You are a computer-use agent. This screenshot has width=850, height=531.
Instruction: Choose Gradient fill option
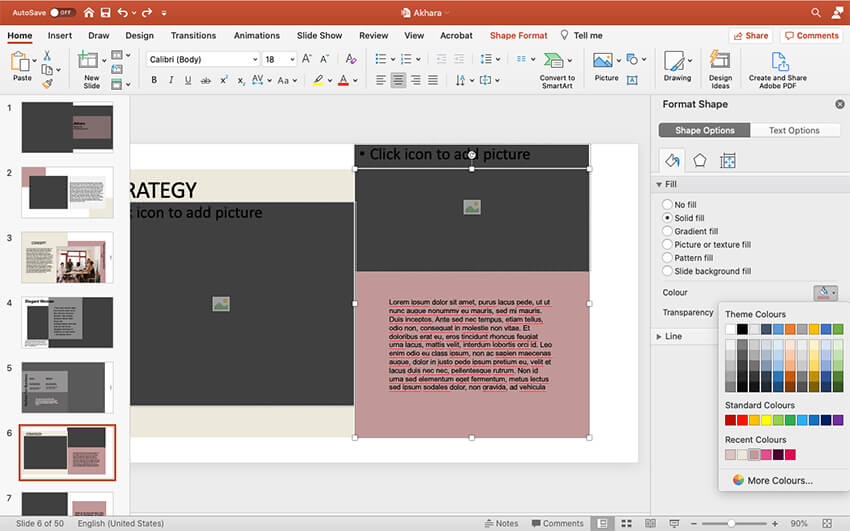point(667,231)
